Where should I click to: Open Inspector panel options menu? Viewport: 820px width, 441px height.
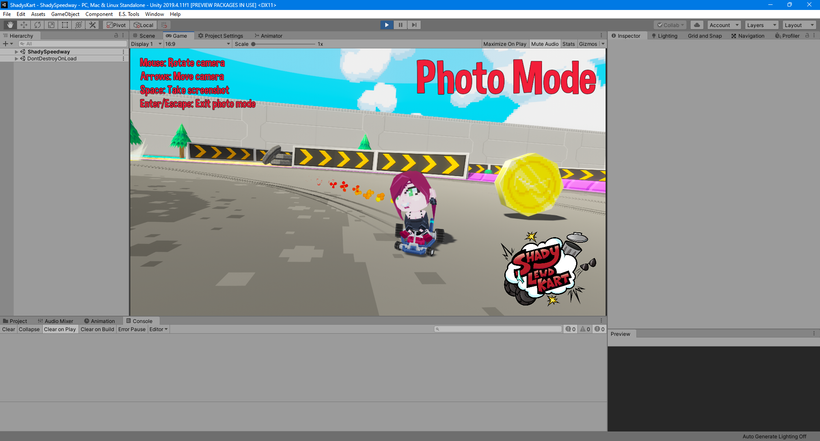point(814,36)
